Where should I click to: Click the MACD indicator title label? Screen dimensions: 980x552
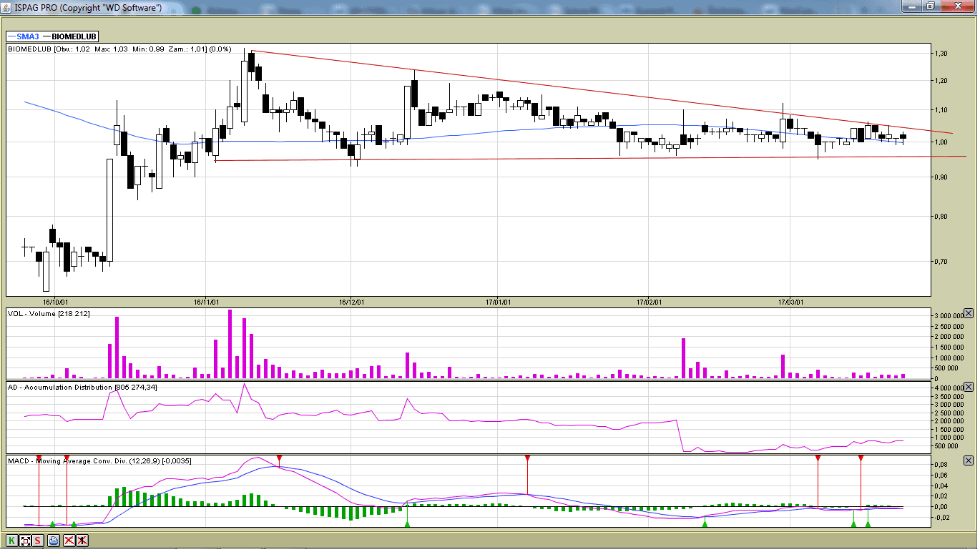tap(99, 461)
